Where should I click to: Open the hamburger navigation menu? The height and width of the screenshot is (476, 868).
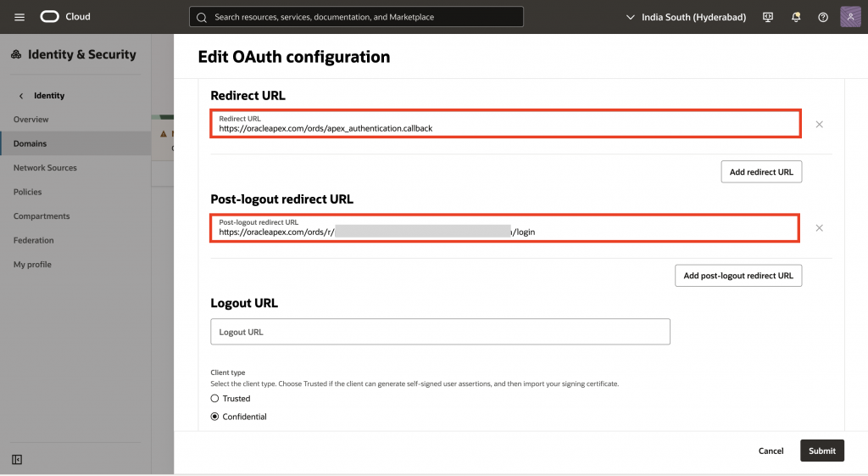pos(19,17)
